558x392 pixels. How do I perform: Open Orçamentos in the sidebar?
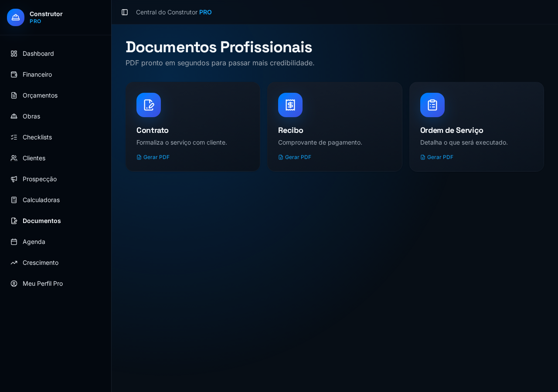coord(55,95)
